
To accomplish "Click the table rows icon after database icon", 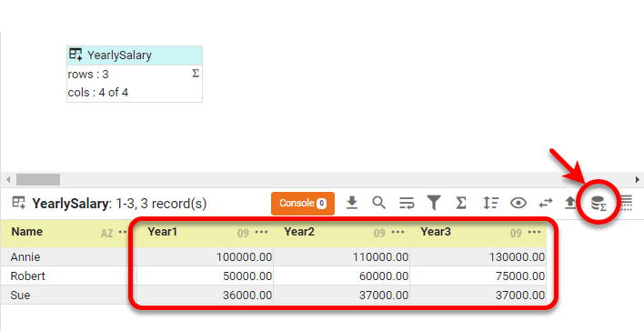I will point(626,203).
